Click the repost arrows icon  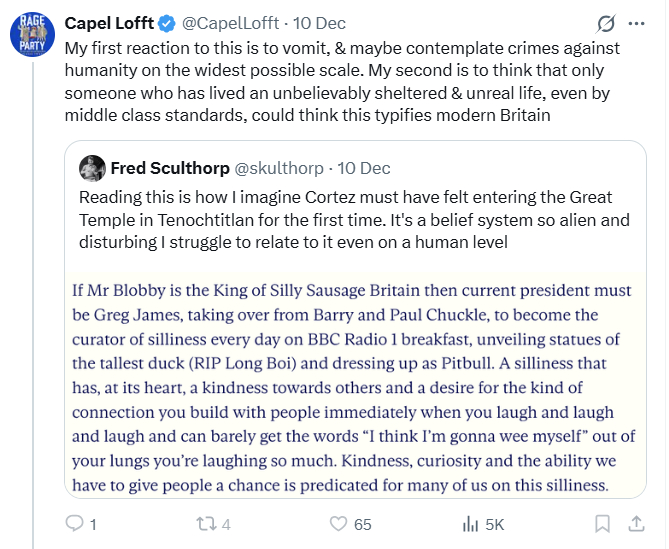[x=205, y=523]
